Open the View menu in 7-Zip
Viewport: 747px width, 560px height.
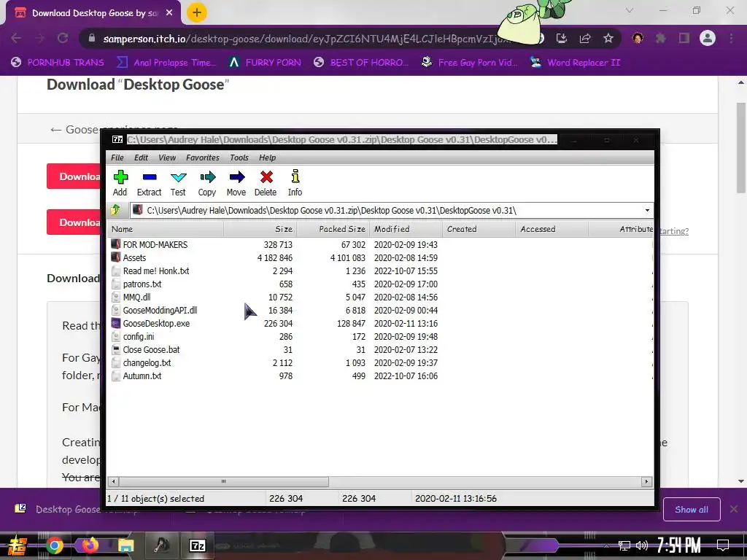(167, 157)
